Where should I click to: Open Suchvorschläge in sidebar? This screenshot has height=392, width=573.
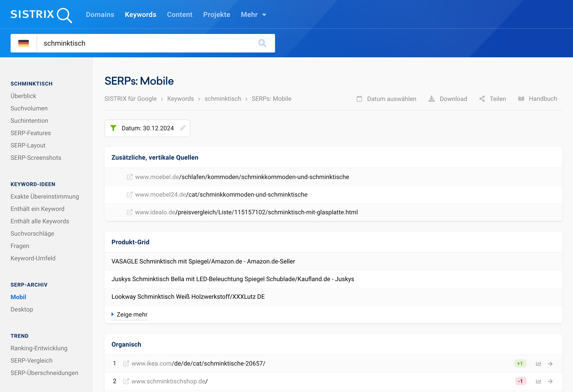point(32,234)
